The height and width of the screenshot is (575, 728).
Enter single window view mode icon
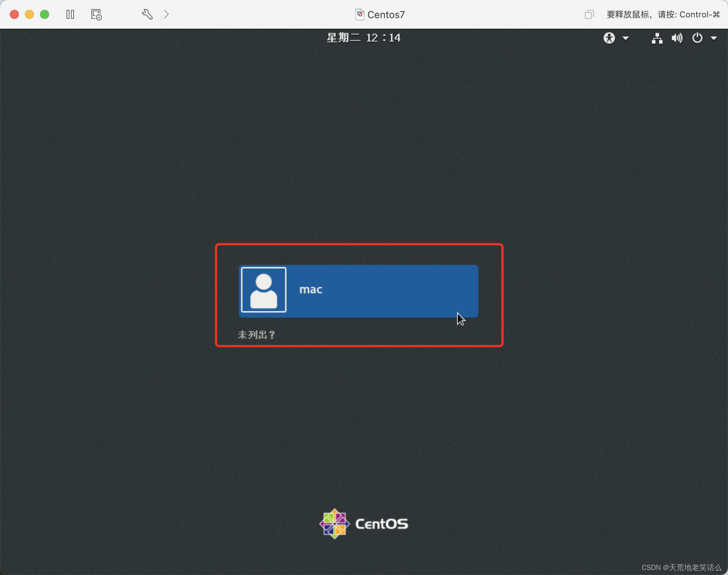[589, 15]
